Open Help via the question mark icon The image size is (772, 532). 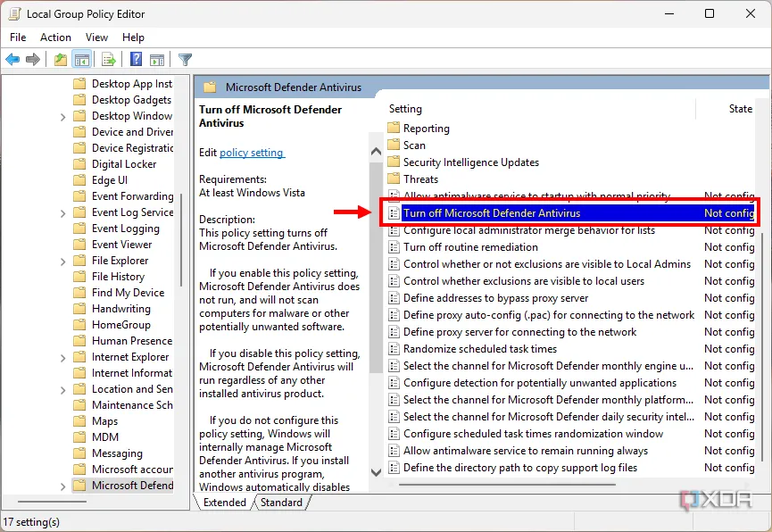click(x=136, y=60)
